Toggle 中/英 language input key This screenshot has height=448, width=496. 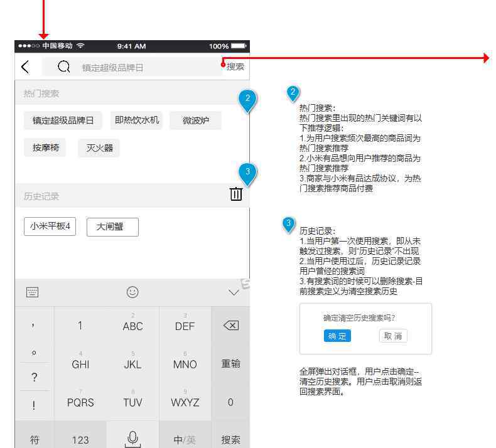pos(185,439)
